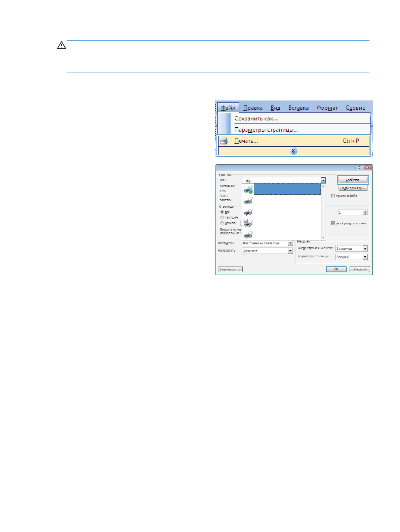The width and height of the screenshot is (400, 532).
Task: Open the 'по размеру страницы' dropdown
Action: [365, 257]
